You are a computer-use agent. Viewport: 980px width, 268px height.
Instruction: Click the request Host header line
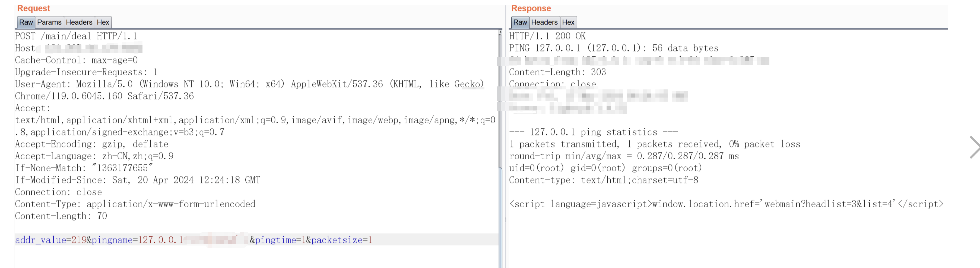click(x=78, y=48)
